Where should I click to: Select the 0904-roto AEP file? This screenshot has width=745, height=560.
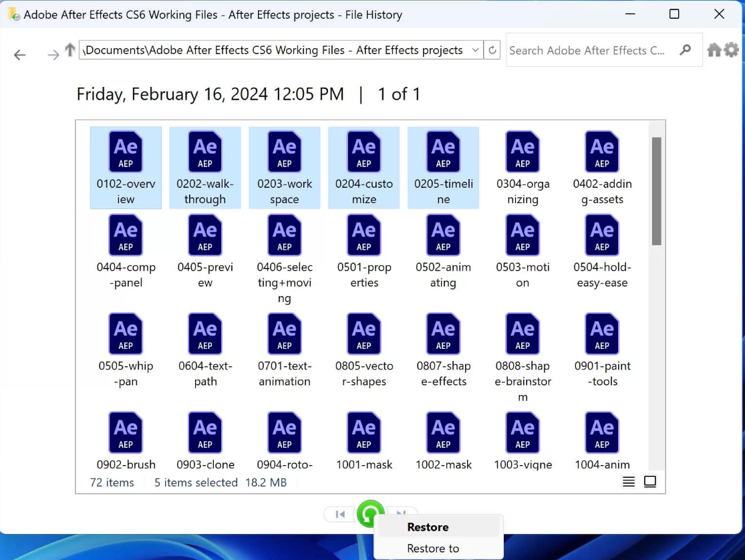click(284, 440)
